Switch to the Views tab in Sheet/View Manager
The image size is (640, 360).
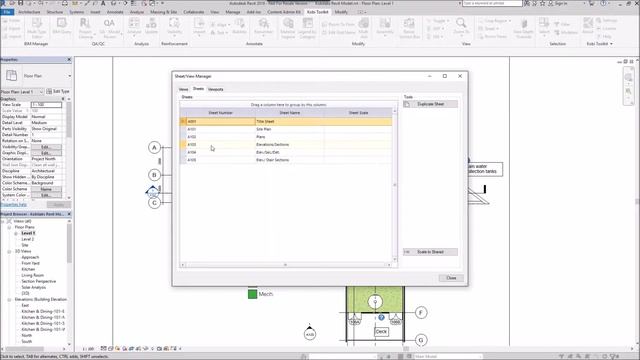pyautogui.click(x=183, y=89)
